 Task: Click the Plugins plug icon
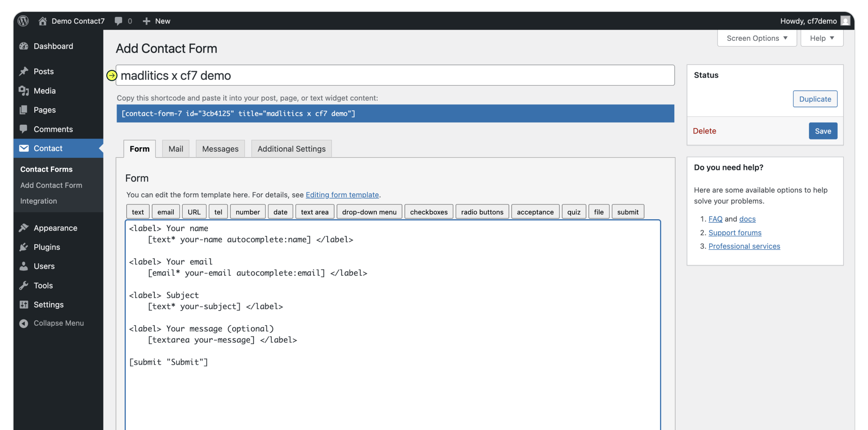[x=24, y=247]
